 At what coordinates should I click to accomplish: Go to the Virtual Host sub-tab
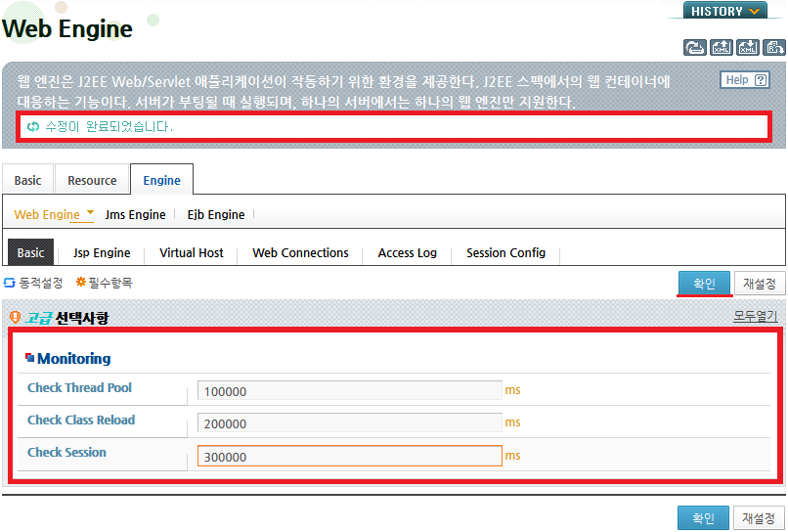(x=192, y=252)
